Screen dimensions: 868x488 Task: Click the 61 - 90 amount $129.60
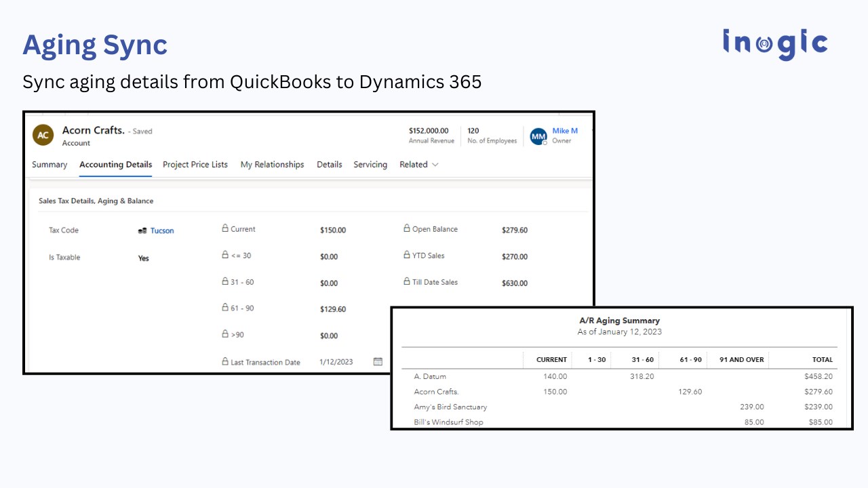(333, 309)
